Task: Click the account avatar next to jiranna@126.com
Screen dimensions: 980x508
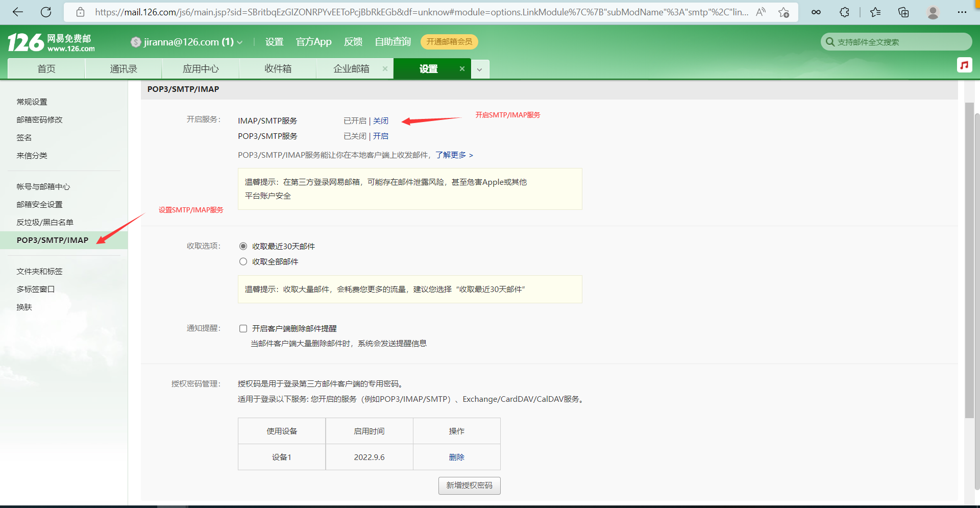Action: 136,42
